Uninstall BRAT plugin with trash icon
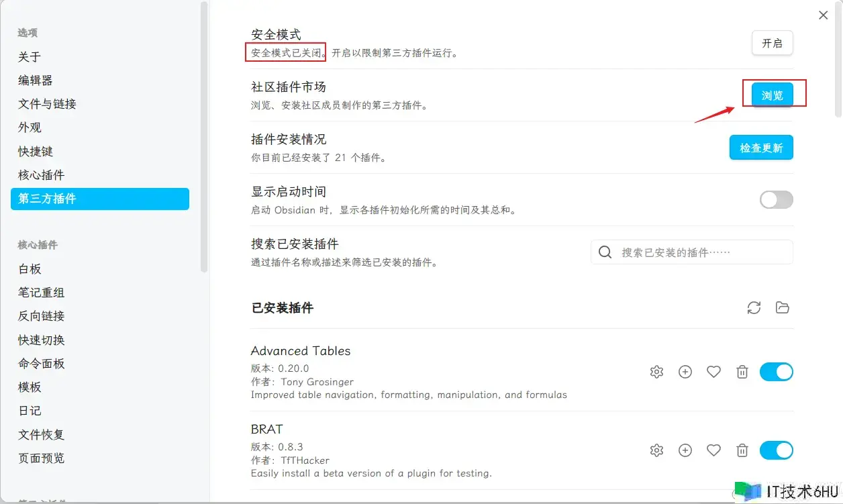843x504 pixels. (x=742, y=450)
